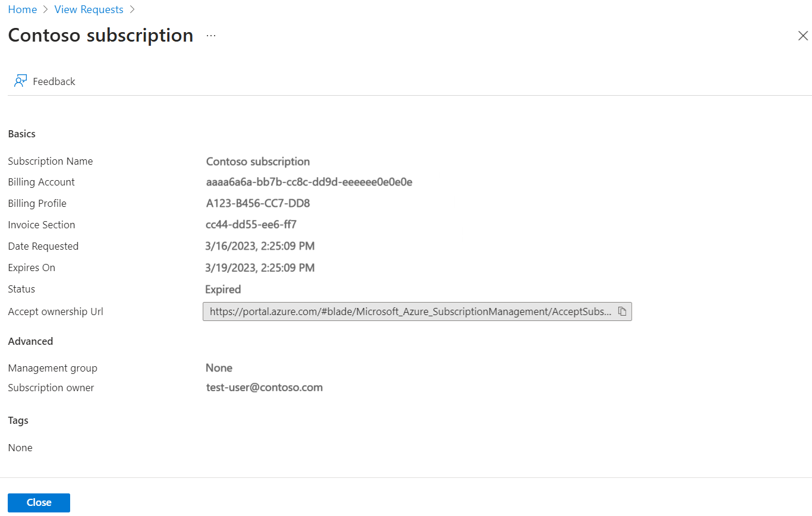The height and width of the screenshot is (516, 812).
Task: Click the Contoso subscription page title
Action: [100, 35]
